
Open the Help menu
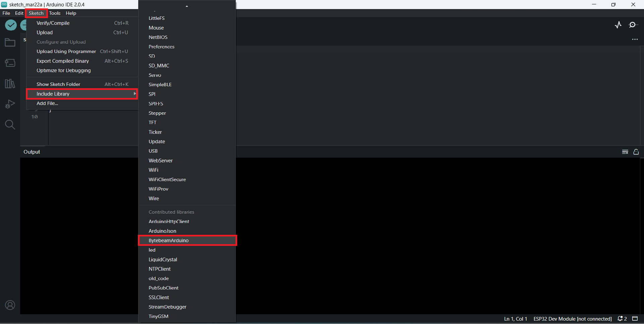pyautogui.click(x=71, y=13)
